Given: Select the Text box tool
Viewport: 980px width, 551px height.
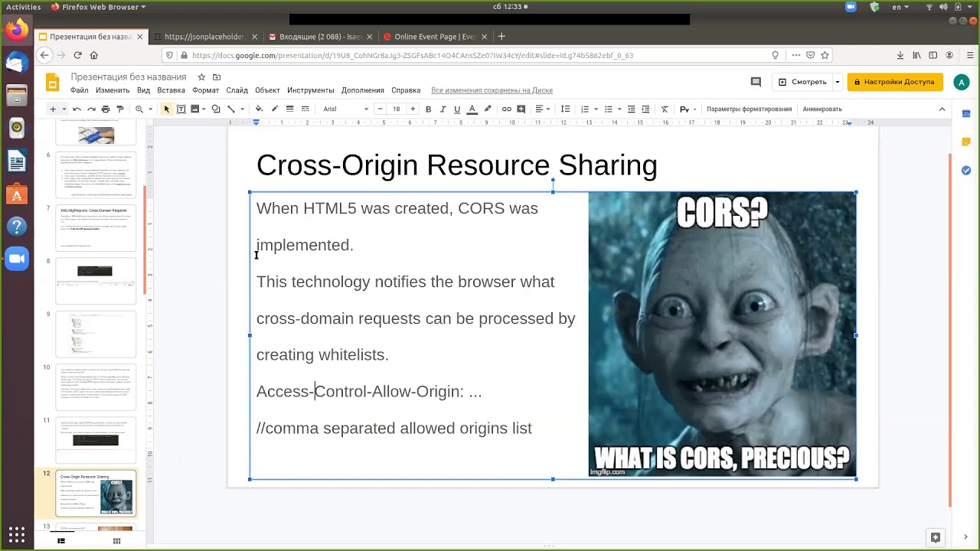Looking at the screenshot, I should [x=181, y=109].
